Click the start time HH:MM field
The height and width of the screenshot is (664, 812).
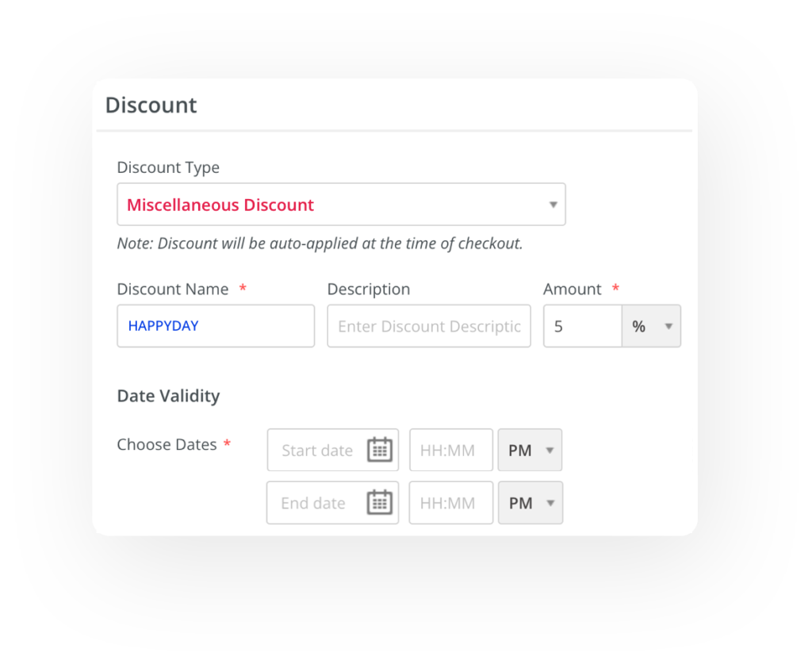(x=450, y=450)
